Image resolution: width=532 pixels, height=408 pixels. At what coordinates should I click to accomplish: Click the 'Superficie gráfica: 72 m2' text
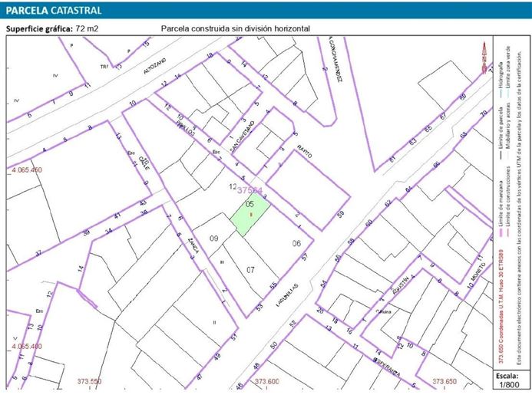52,28
